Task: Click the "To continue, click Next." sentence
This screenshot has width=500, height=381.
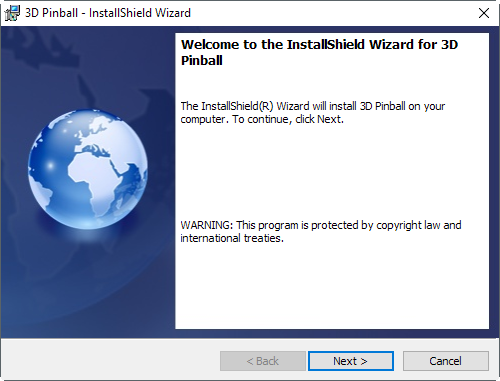Action: click(288, 119)
